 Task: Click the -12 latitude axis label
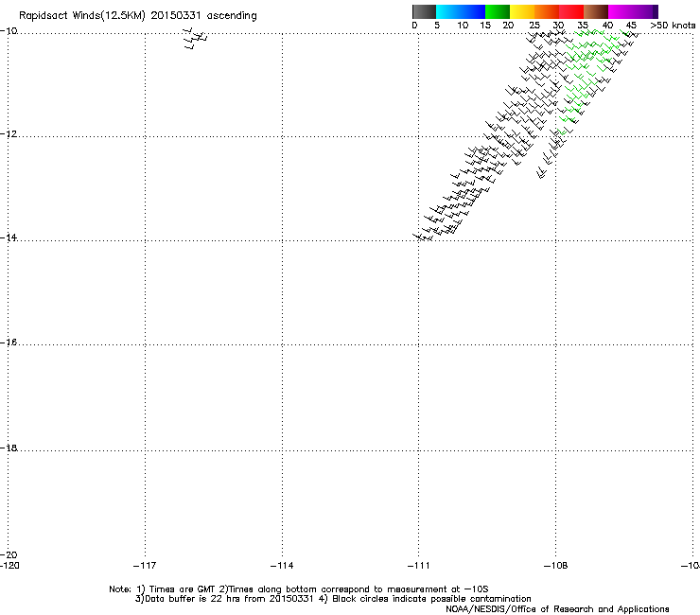pyautogui.click(x=9, y=134)
